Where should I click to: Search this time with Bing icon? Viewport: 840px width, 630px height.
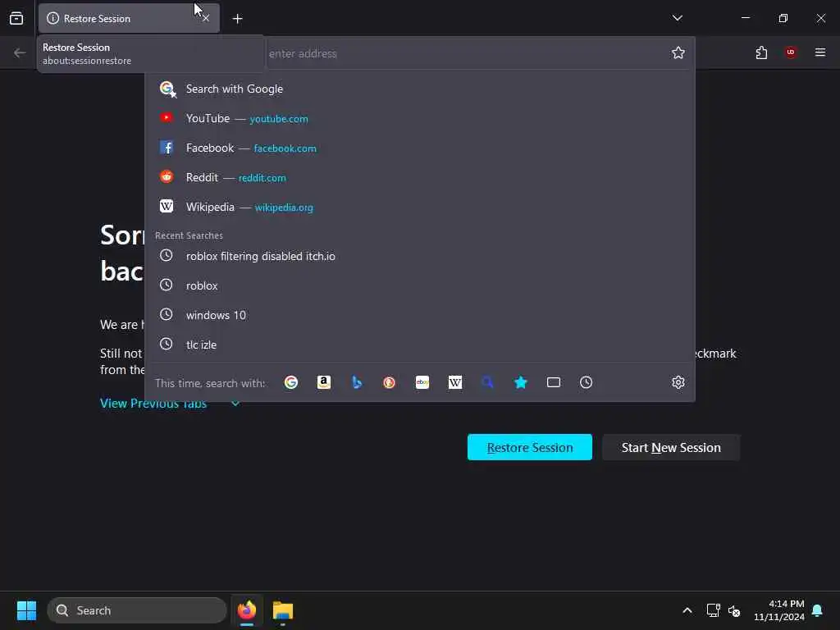[x=357, y=382]
